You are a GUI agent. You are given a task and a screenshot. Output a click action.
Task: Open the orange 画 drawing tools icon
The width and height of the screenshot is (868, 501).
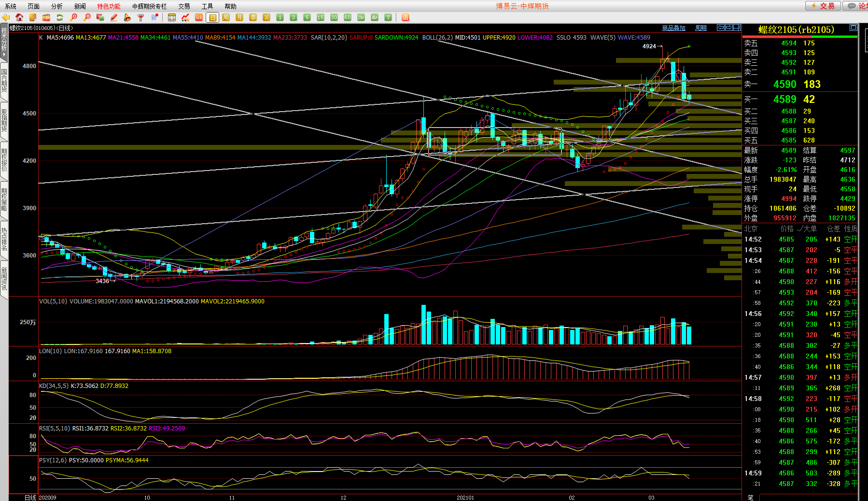pos(406,17)
